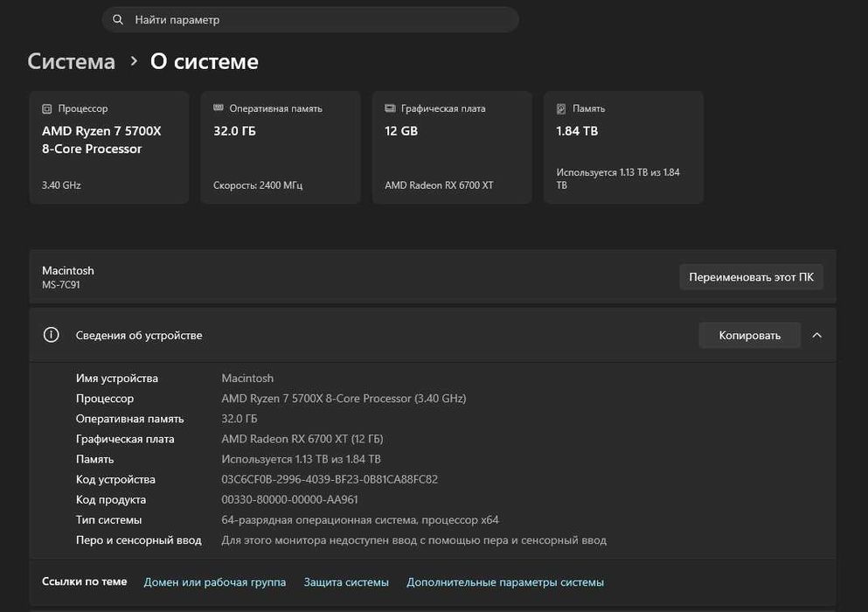Click '32.0 ГБ' in RAM card
This screenshot has height=612, width=868.
(235, 131)
